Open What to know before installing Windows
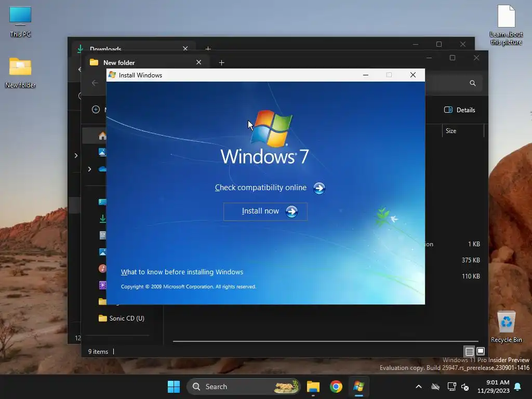Screen dimensions: 532x399 (182, 272)
